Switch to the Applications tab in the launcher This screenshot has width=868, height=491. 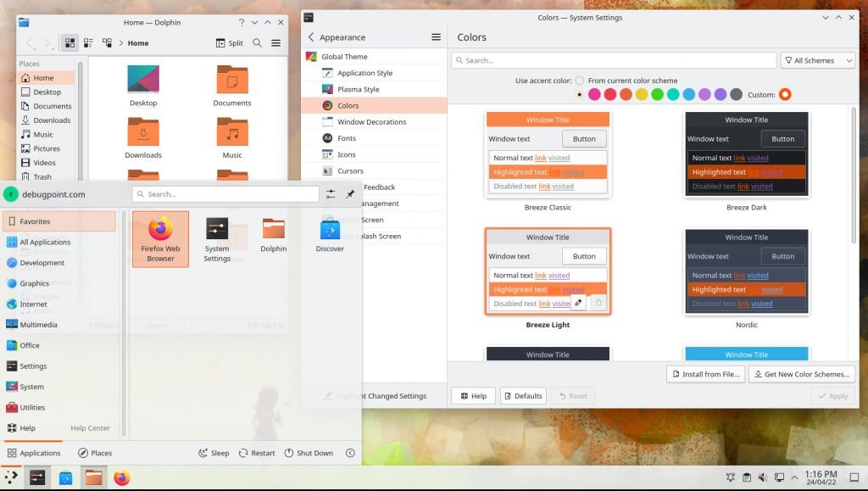click(34, 453)
